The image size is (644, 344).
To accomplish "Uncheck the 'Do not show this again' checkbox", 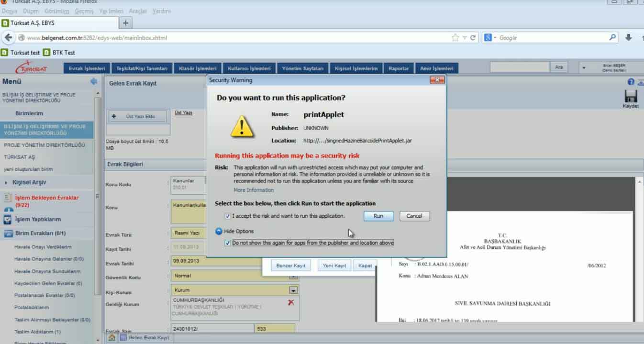I will 228,243.
